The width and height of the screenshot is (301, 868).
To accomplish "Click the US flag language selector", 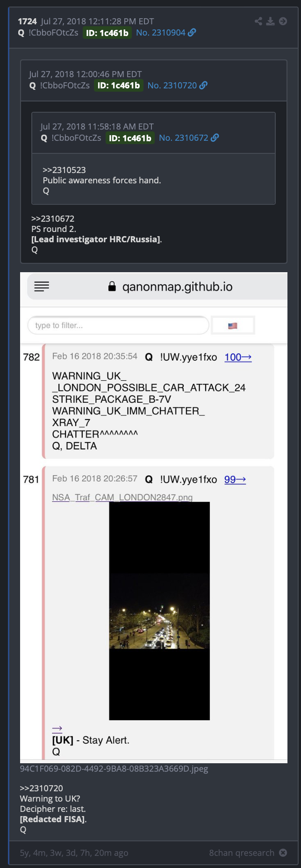I will point(233,325).
